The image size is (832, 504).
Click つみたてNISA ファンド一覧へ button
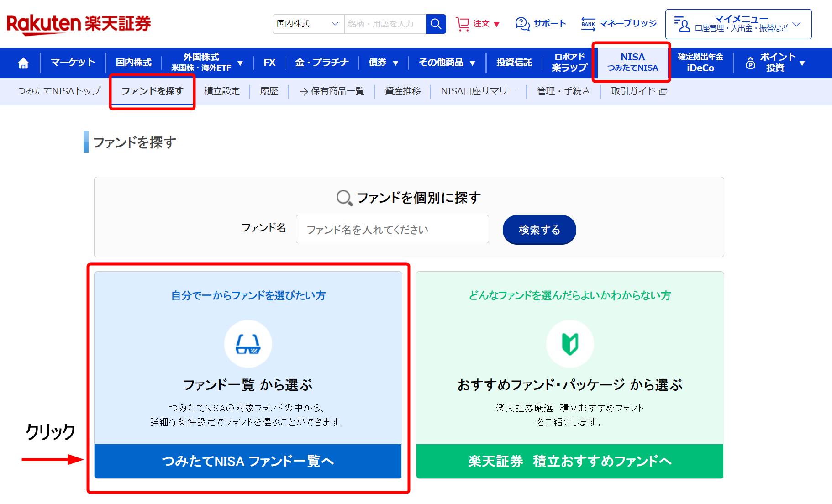[x=248, y=461]
